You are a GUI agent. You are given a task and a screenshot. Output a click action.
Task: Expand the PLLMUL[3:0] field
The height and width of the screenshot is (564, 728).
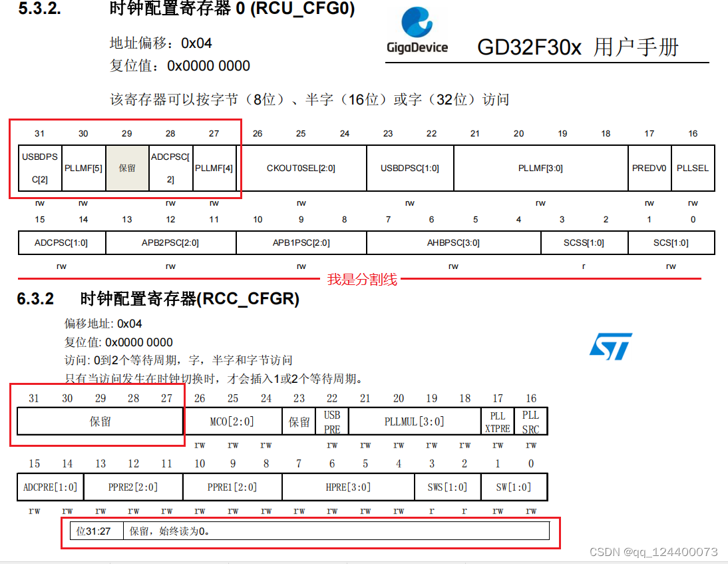pyautogui.click(x=415, y=421)
